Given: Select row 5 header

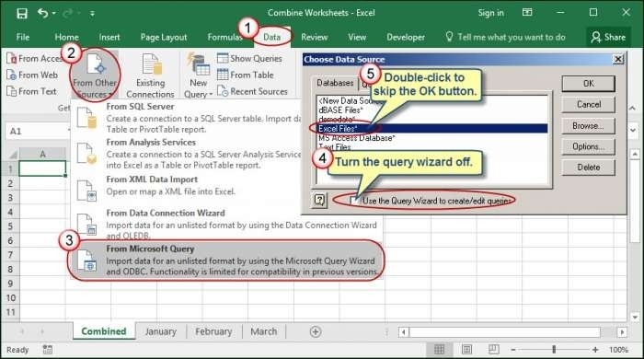Looking at the screenshot, I should (10, 226).
